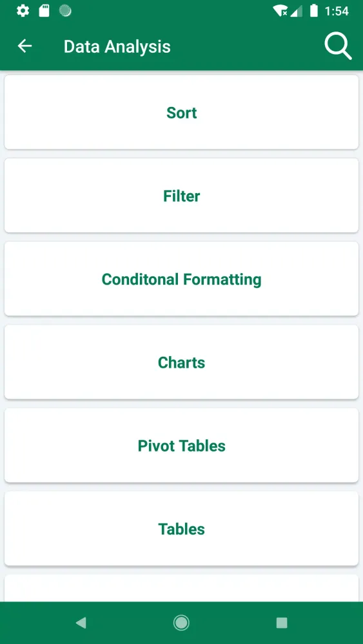Tap the Wi-Fi status icon

tap(280, 11)
